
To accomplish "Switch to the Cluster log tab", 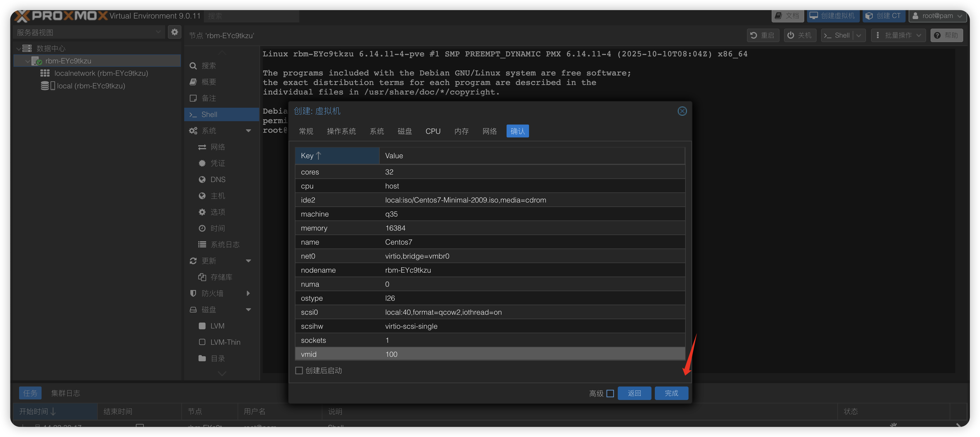I will tap(65, 393).
